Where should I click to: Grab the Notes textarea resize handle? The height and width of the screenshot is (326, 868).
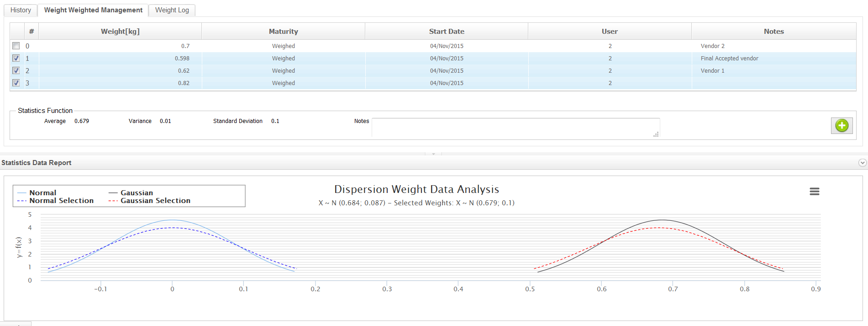click(x=656, y=134)
